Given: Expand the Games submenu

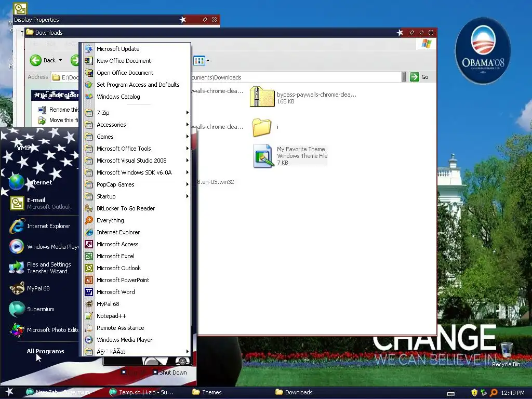Looking at the screenshot, I should point(137,137).
